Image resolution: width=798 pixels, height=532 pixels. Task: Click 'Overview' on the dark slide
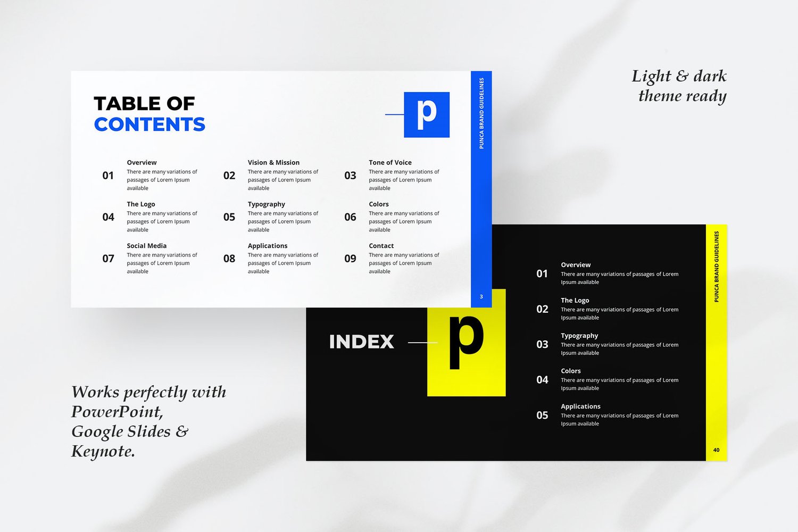(576, 265)
